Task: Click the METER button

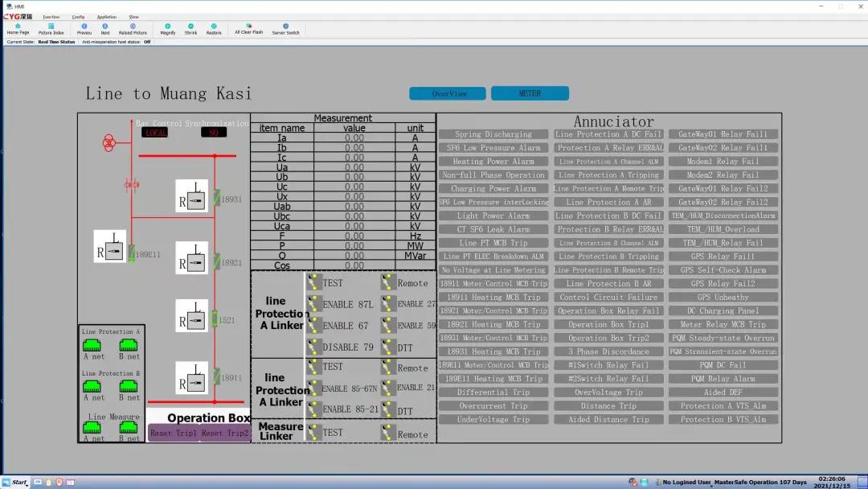Action: tap(530, 93)
